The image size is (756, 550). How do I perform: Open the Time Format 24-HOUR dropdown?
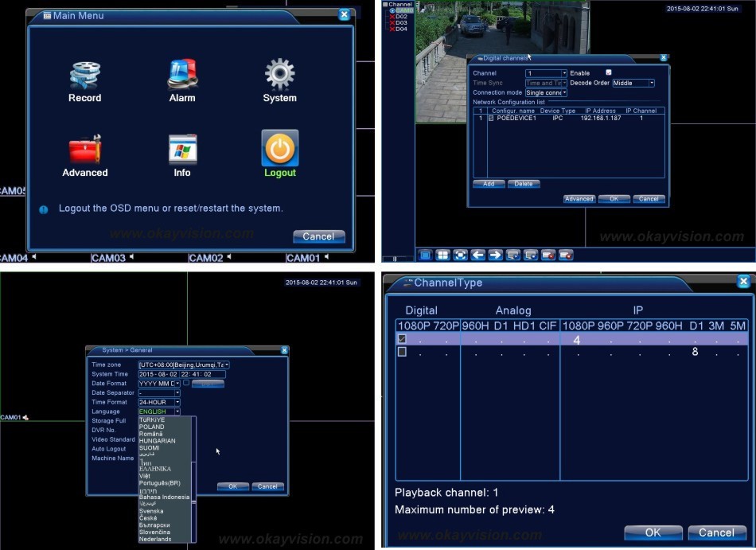[177, 402]
